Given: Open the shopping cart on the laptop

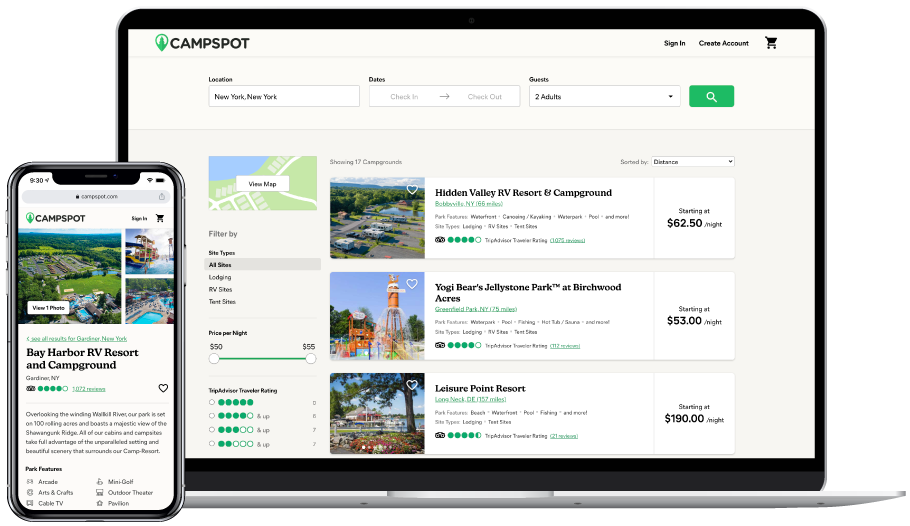Looking at the screenshot, I should 771,43.
